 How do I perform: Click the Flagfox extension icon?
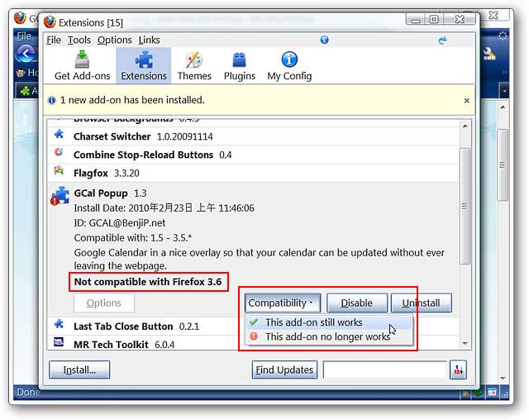pos(59,170)
